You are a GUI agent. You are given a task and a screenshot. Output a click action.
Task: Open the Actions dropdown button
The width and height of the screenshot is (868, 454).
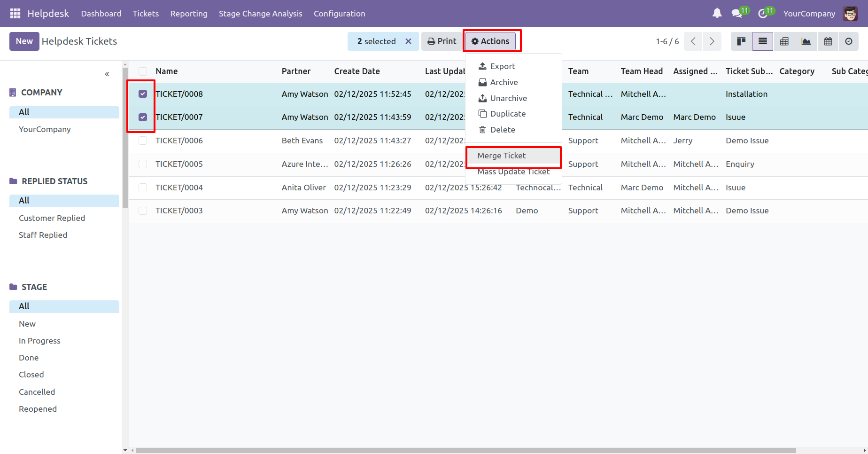(x=490, y=41)
